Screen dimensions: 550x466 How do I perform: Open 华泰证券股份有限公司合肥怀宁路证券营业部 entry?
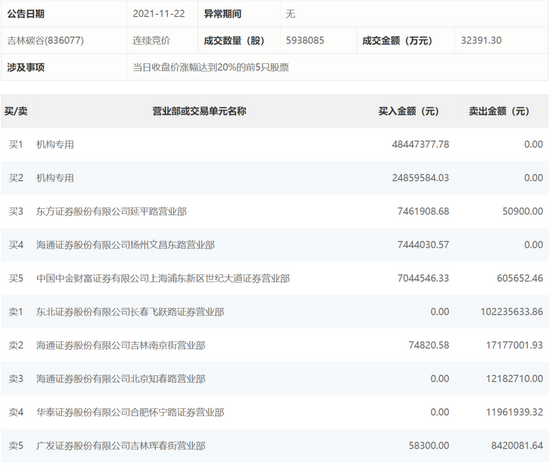pyautogui.click(x=130, y=412)
